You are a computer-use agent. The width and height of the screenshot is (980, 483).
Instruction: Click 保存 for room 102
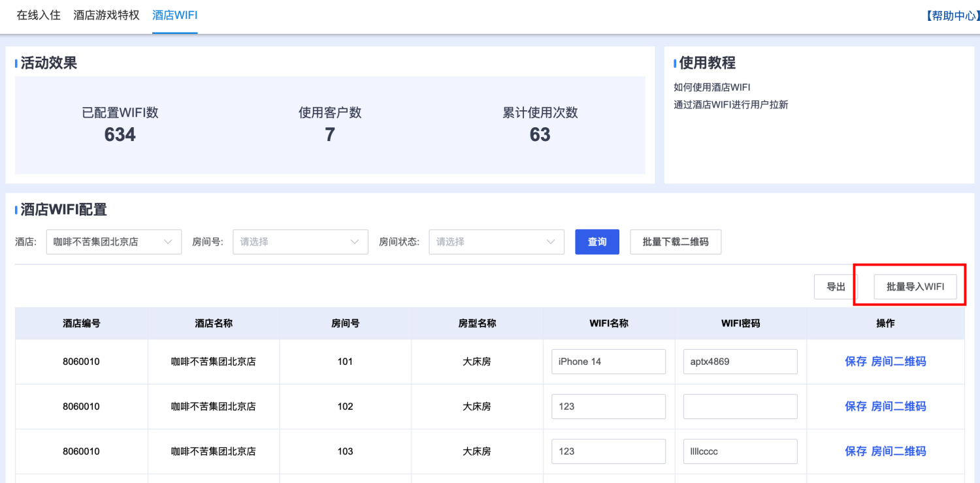coord(856,406)
